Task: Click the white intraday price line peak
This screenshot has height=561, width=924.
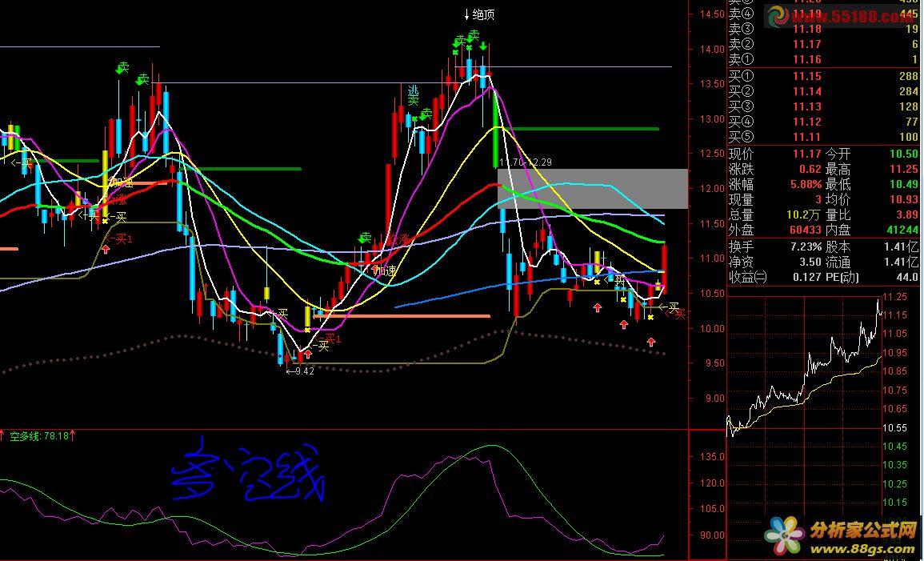Action: [878, 301]
